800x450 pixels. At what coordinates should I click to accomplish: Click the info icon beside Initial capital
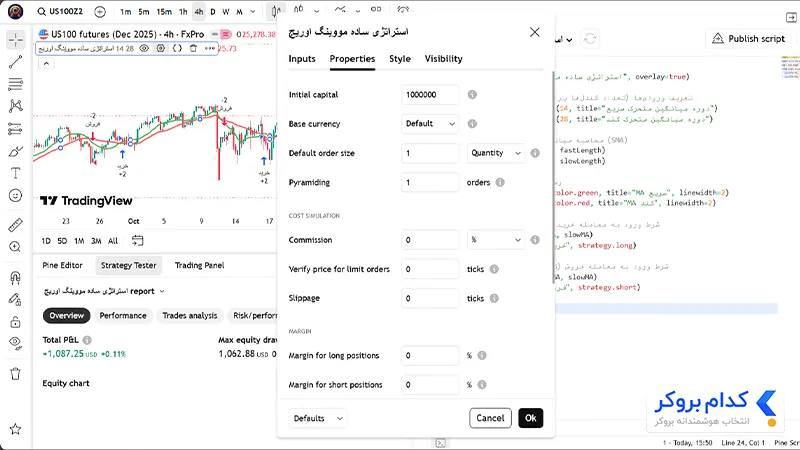pos(472,94)
